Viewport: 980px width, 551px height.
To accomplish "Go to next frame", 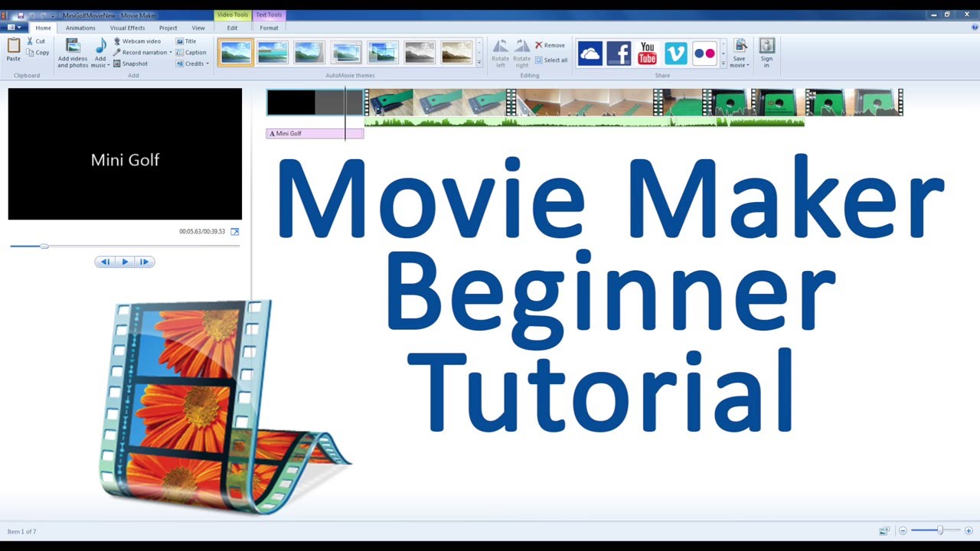I will click(x=145, y=262).
